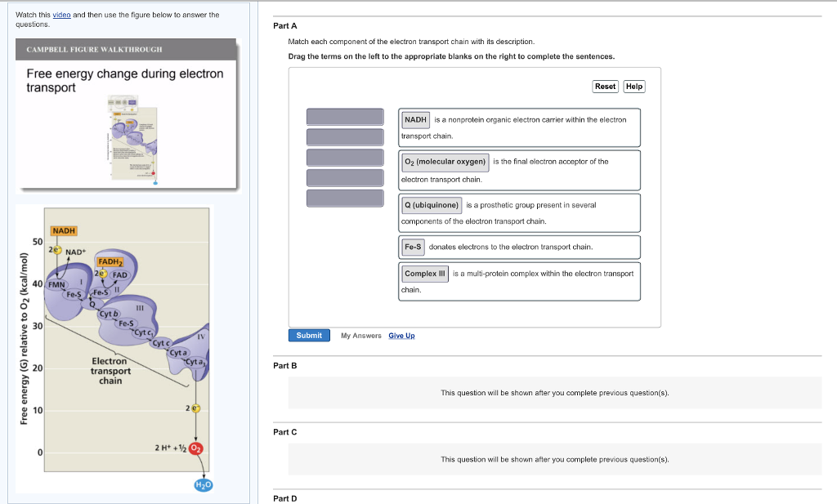Select the Q (ubiquinone) term tile

(432, 205)
